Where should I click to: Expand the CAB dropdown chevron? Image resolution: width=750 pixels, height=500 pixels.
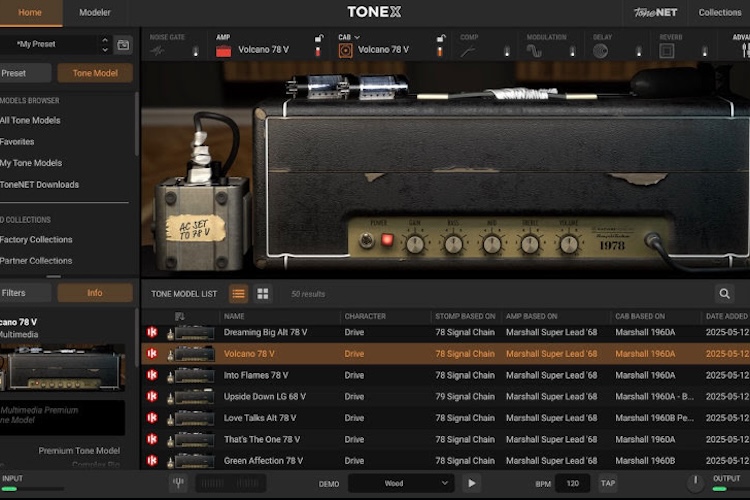(x=357, y=37)
